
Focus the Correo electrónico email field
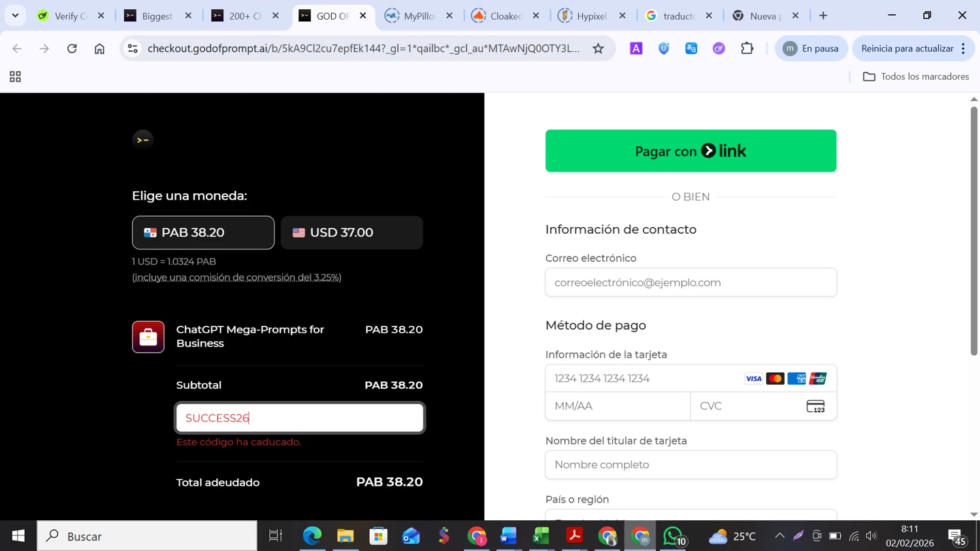[x=691, y=282]
